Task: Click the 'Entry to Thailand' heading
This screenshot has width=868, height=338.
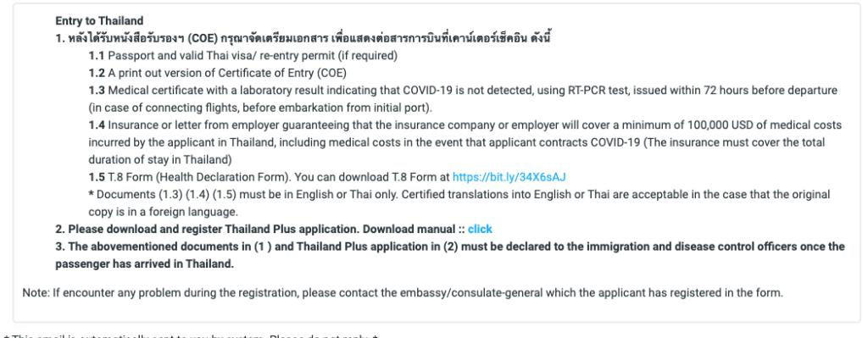Action: coord(99,21)
